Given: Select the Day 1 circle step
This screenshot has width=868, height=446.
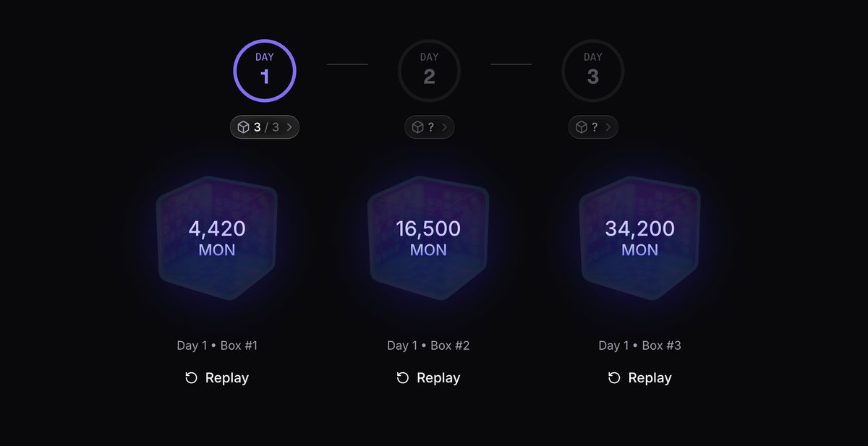Looking at the screenshot, I should (265, 70).
